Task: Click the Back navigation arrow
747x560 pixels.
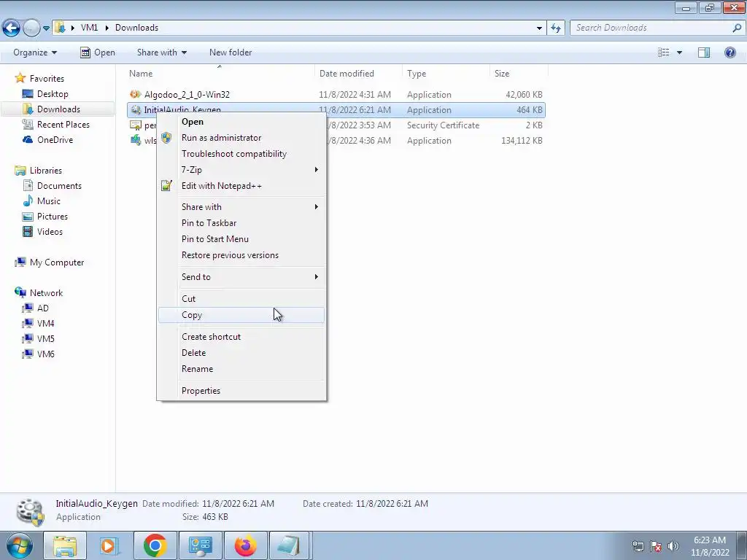Action: [12, 28]
